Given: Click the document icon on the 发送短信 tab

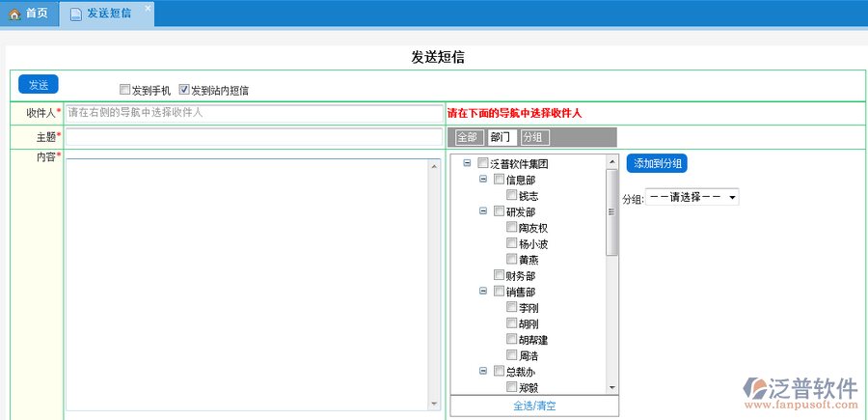Looking at the screenshot, I should pos(76,14).
